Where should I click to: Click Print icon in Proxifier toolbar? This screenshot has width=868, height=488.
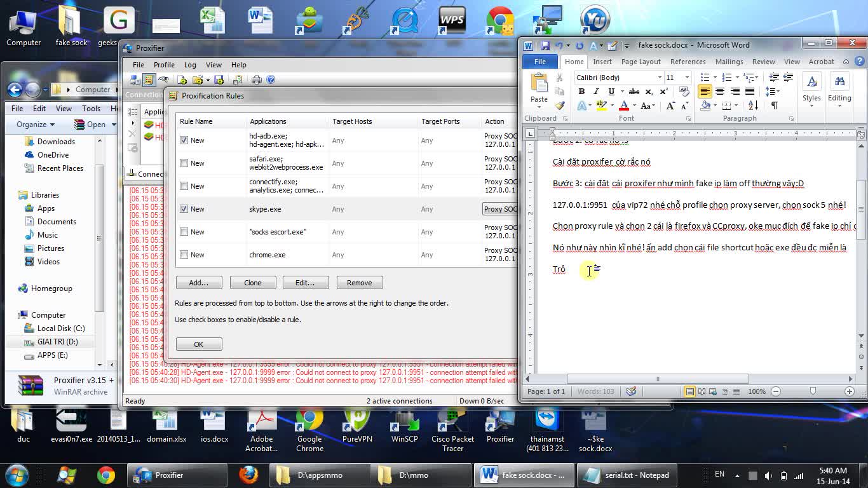tap(257, 79)
